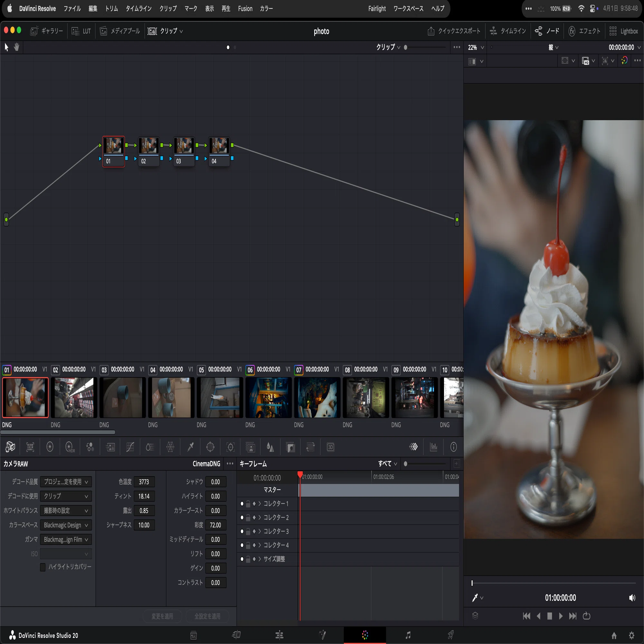The image size is (644, 644).
Task: Open the Color Wheels palette
Action: click(x=50, y=447)
